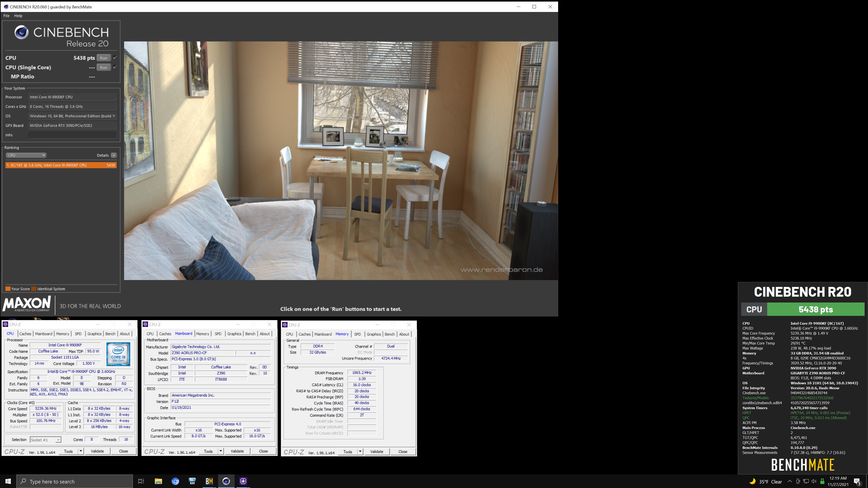Viewport: 868px width, 488px height.
Task: Click the green 5438 pts score bar
Action: 815,309
